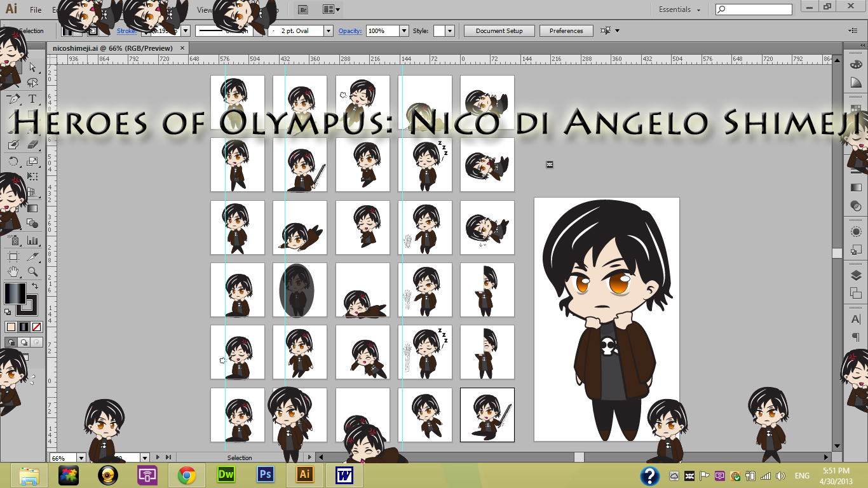This screenshot has height=488, width=868.
Task: Select the Eraser tool
Action: (x=33, y=146)
